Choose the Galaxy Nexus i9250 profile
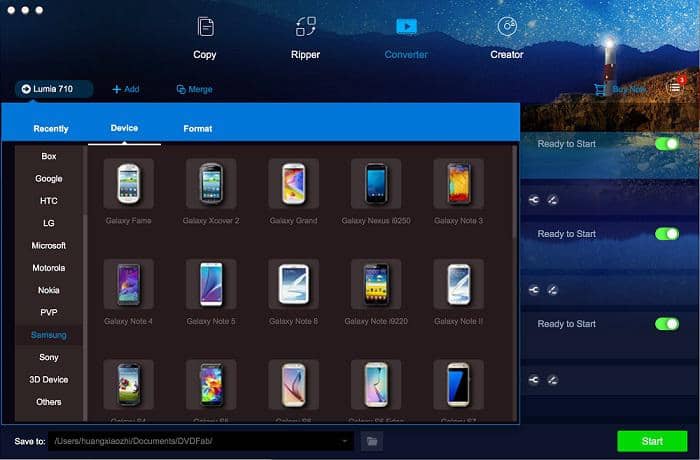This screenshot has width=700, height=460. coord(375,184)
